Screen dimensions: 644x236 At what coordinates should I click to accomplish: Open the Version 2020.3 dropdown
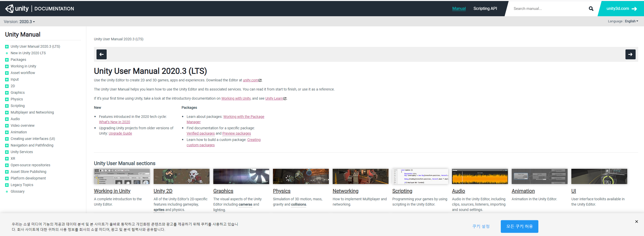19,22
